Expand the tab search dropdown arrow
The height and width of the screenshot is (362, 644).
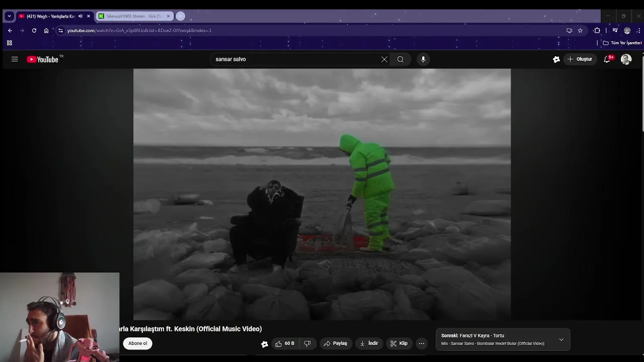click(9, 16)
